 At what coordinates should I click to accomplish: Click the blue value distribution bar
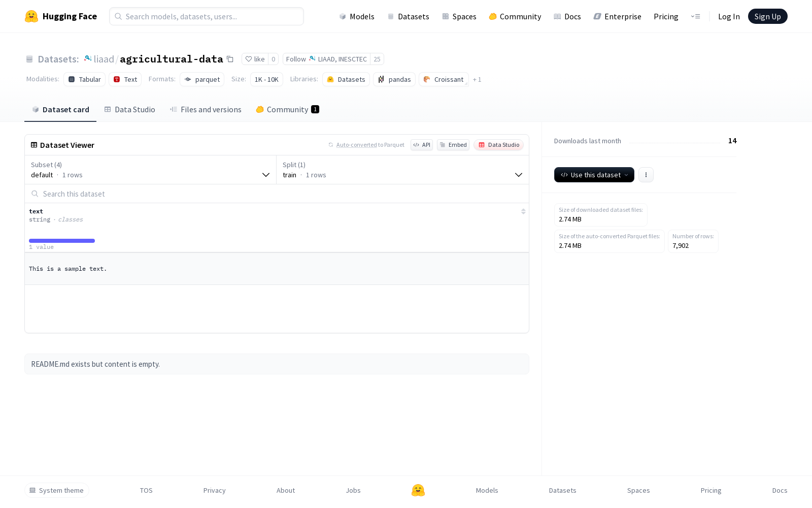point(62,241)
